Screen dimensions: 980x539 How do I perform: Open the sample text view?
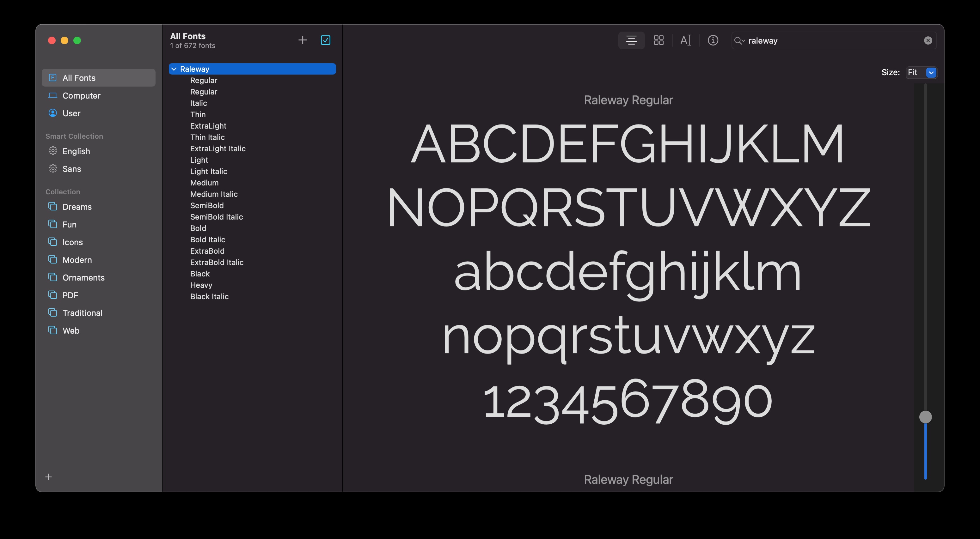click(686, 40)
